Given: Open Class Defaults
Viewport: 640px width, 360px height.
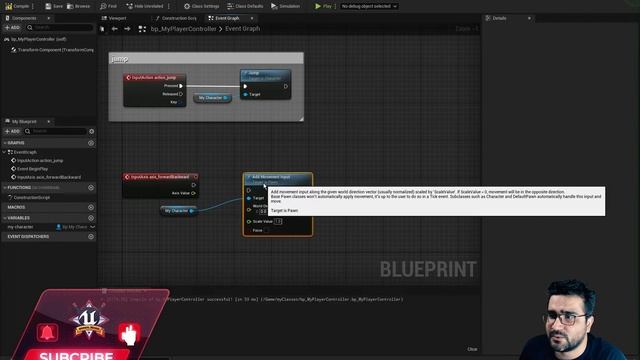Looking at the screenshot, I should coord(245,6).
